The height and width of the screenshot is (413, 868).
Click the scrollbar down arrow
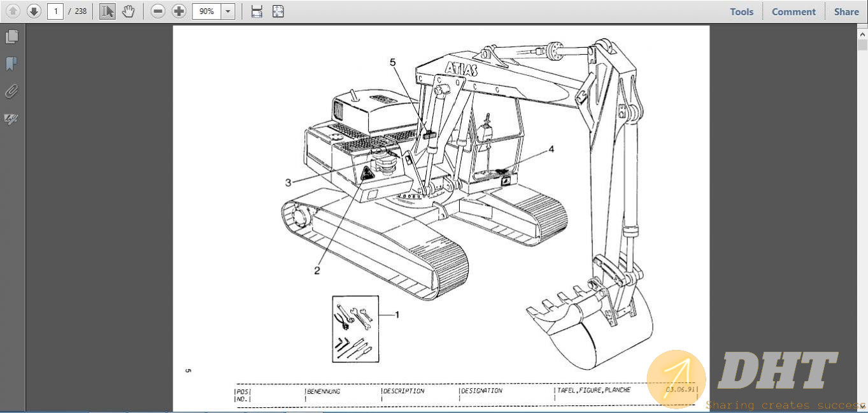point(862,406)
